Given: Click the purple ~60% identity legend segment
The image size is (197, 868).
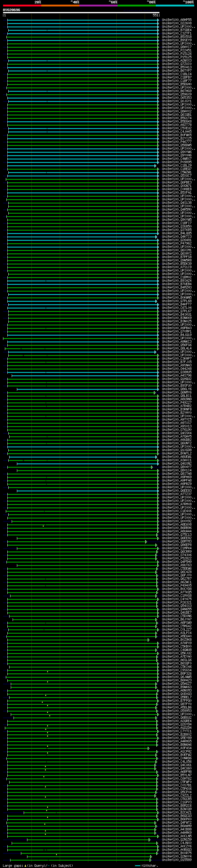Looking at the screenshot, I should 98,6.
